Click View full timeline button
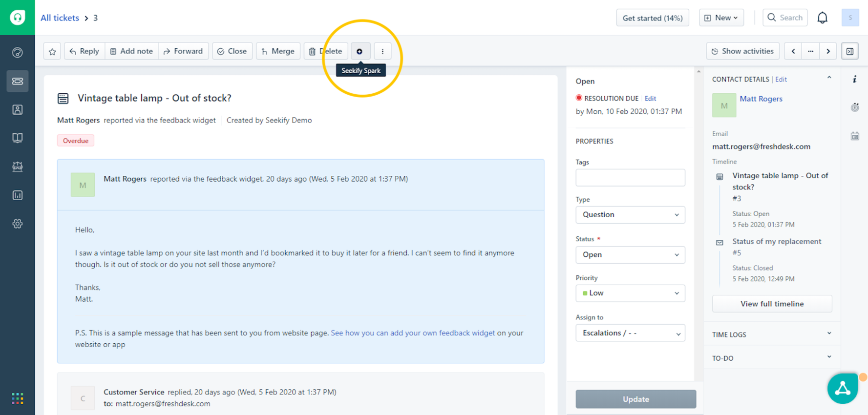Viewport: 868px width, 415px height. coord(772,304)
